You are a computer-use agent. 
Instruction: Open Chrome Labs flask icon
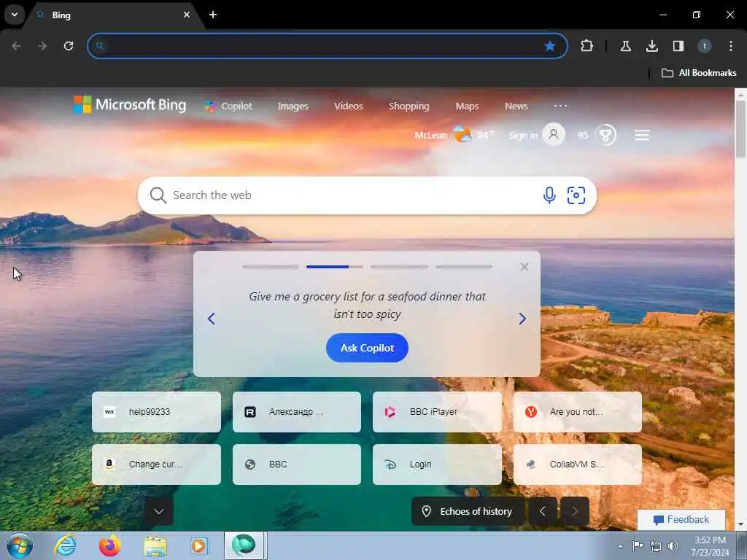[x=625, y=46]
